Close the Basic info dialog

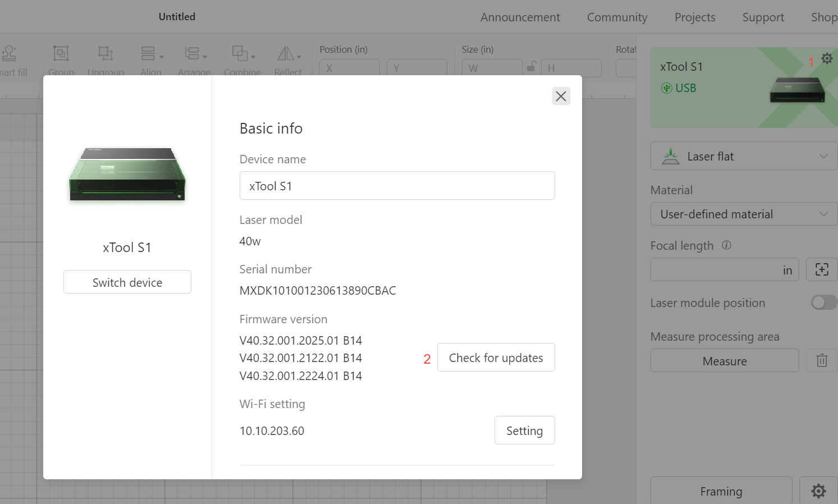(561, 96)
